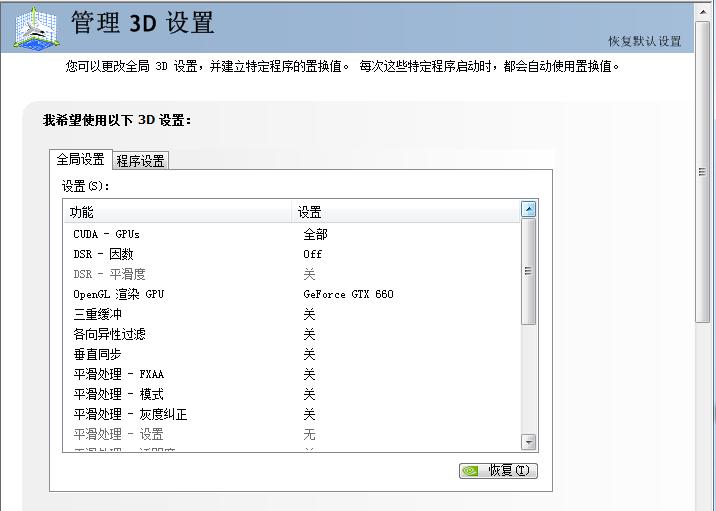Select the CUDA - GPUs row
Viewport: 716px width, 511px height.
[x=106, y=234]
